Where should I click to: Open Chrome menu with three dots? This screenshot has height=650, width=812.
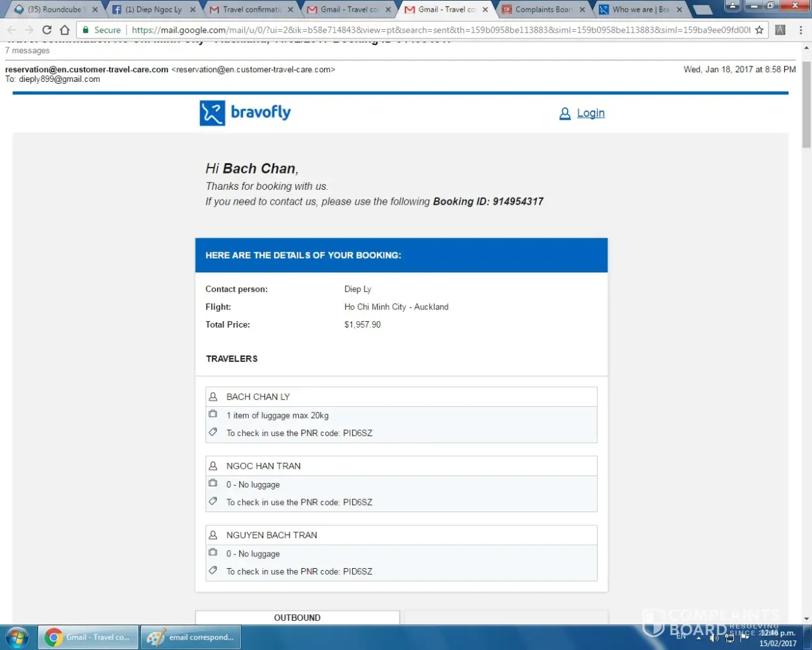800,30
